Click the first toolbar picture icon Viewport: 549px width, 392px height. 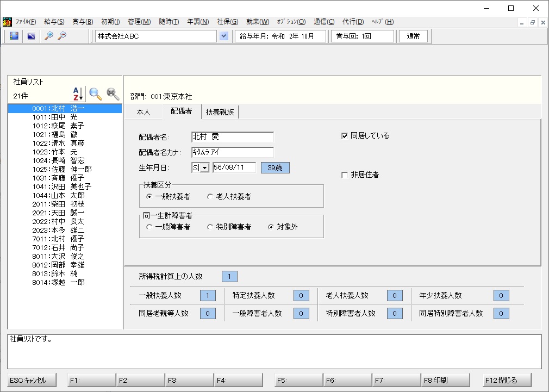14,36
